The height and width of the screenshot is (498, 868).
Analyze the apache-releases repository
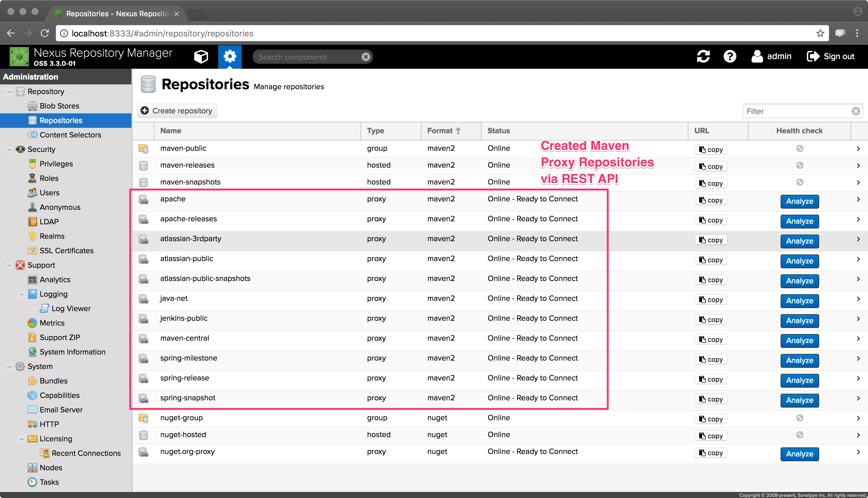click(799, 221)
